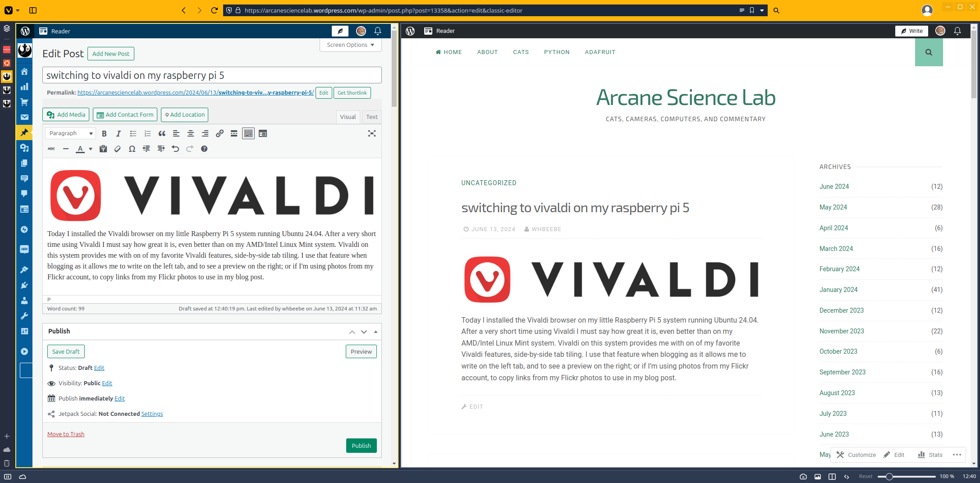Toggle paste as text mode

(x=103, y=149)
